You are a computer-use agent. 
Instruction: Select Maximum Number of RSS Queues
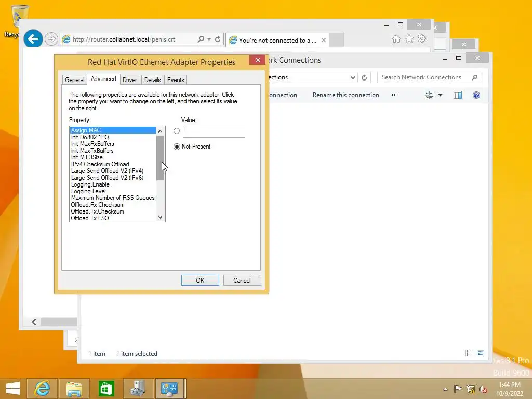coord(113,198)
